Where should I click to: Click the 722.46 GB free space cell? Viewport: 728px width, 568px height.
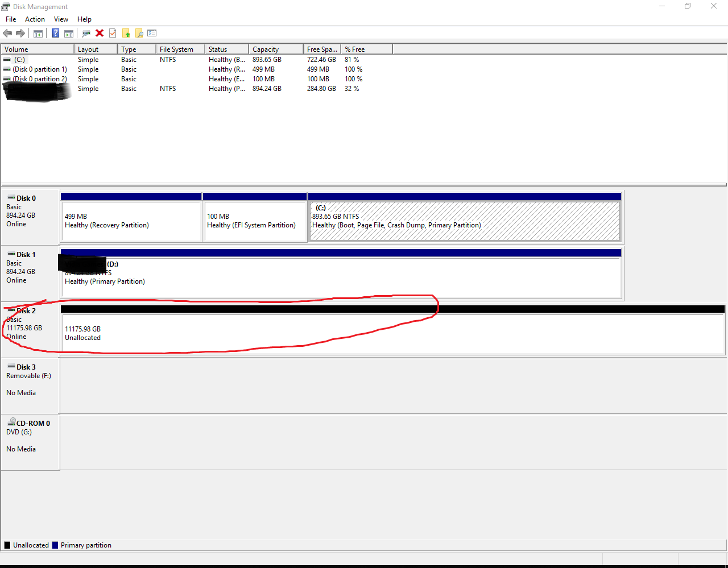tap(321, 60)
